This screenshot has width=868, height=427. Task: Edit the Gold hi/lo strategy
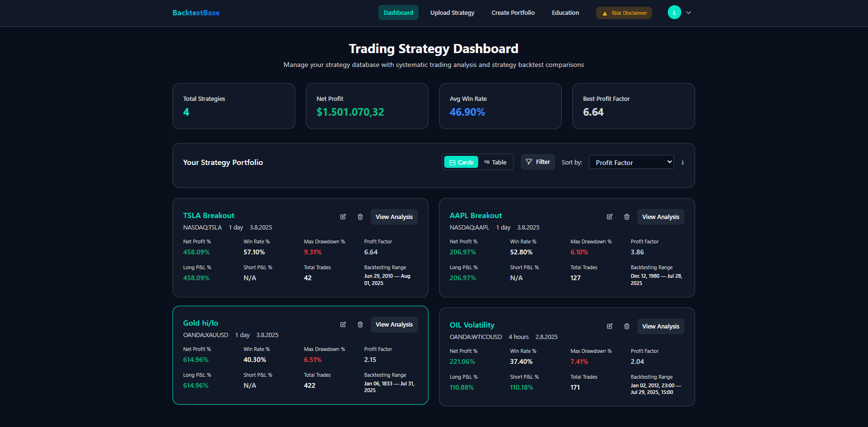click(343, 324)
